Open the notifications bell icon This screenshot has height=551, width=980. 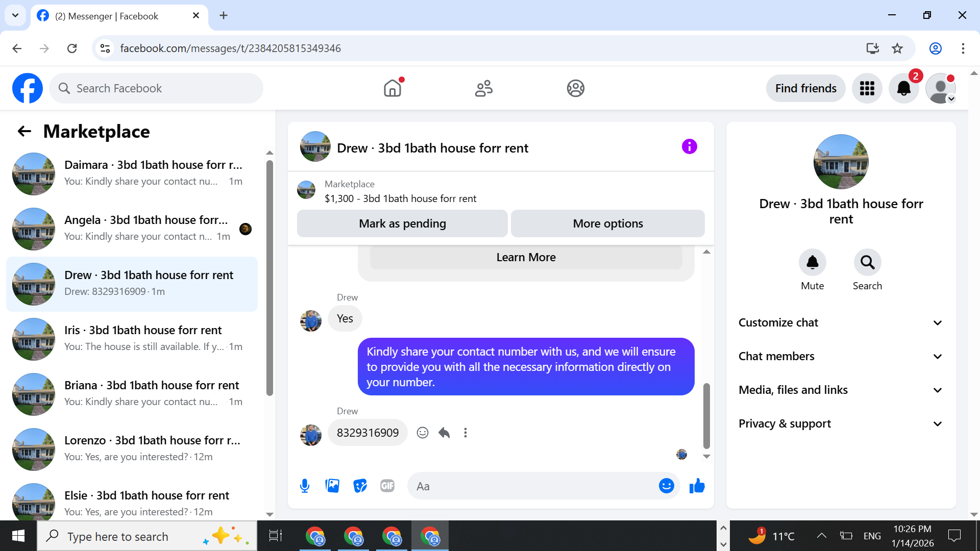click(x=903, y=88)
